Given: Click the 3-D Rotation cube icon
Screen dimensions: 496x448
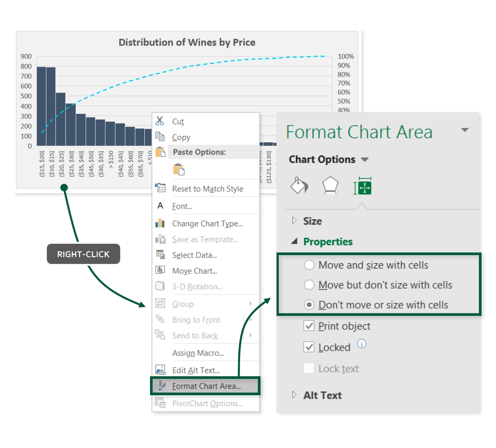Looking at the screenshot, I should [160, 286].
